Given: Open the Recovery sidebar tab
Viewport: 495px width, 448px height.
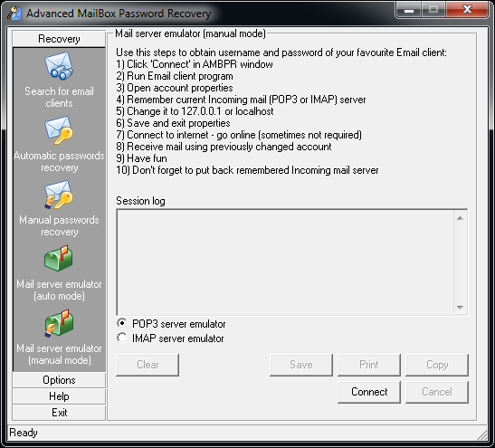Looking at the screenshot, I should (59, 39).
